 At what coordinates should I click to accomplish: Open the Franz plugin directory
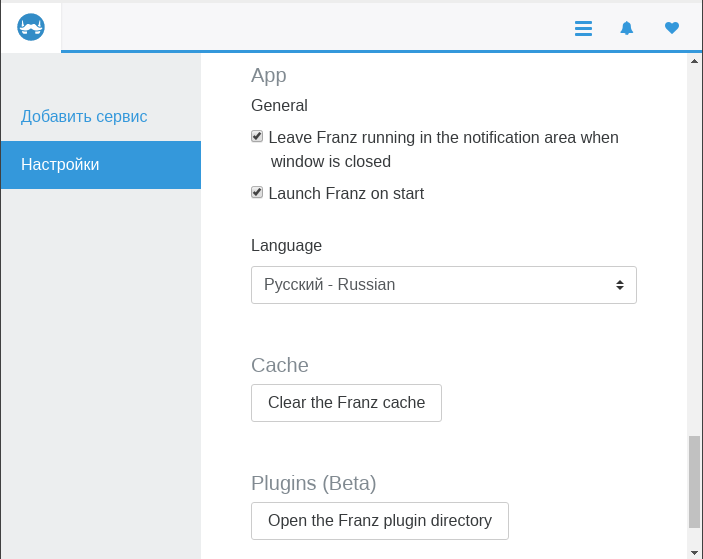point(380,521)
